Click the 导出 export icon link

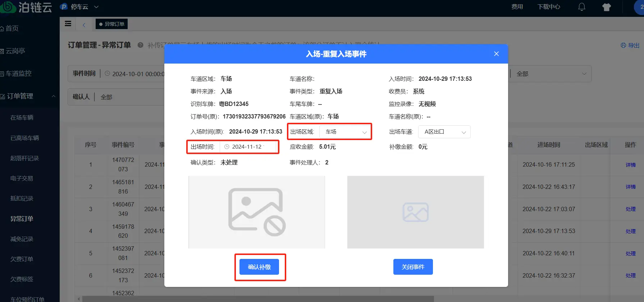tap(630, 46)
